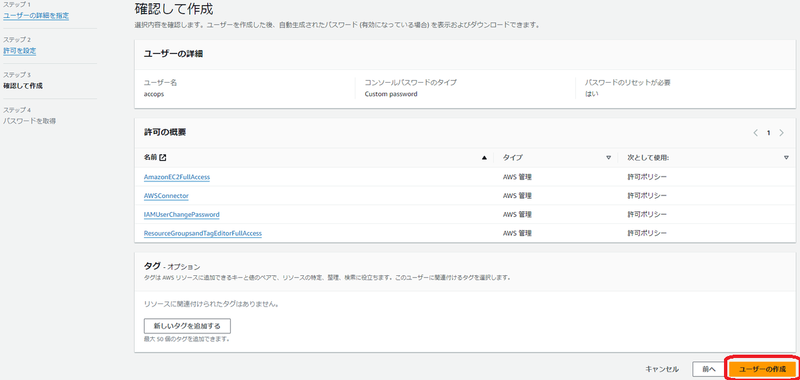800x380 pixels.
Task: Go to next page of permissions
Action: pos(781,133)
